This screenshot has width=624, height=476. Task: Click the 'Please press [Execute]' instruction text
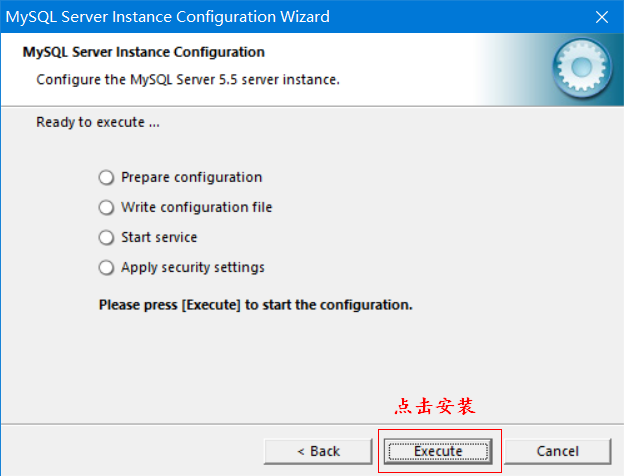[x=255, y=305]
